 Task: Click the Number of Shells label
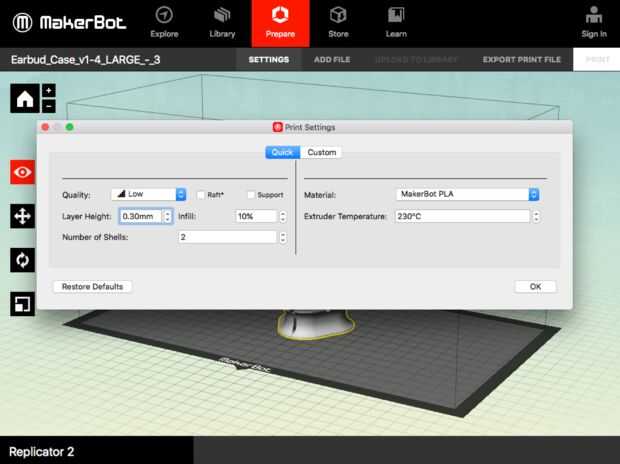pos(95,237)
